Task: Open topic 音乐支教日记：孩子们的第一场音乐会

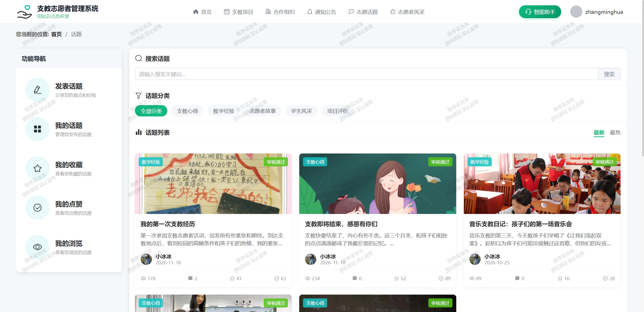Action: click(x=520, y=224)
